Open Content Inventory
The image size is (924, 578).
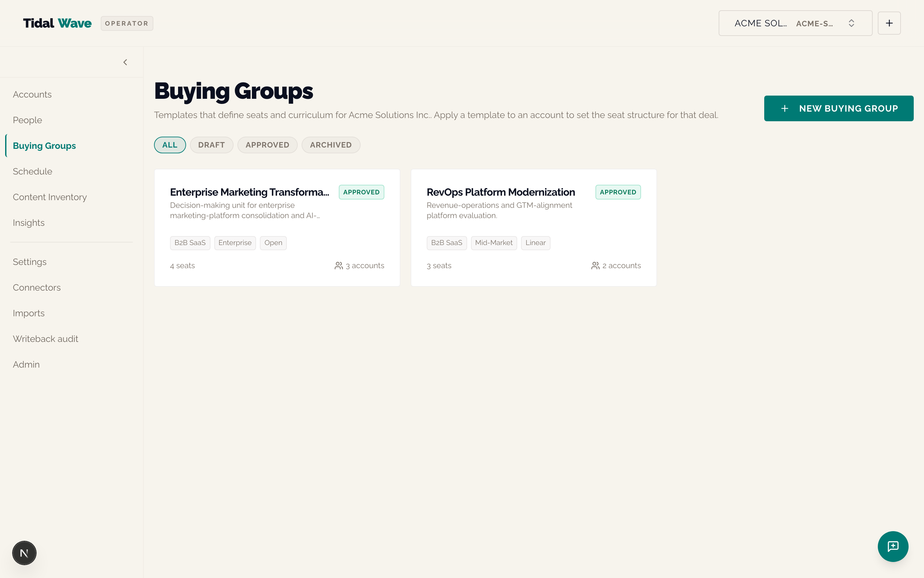click(x=50, y=197)
